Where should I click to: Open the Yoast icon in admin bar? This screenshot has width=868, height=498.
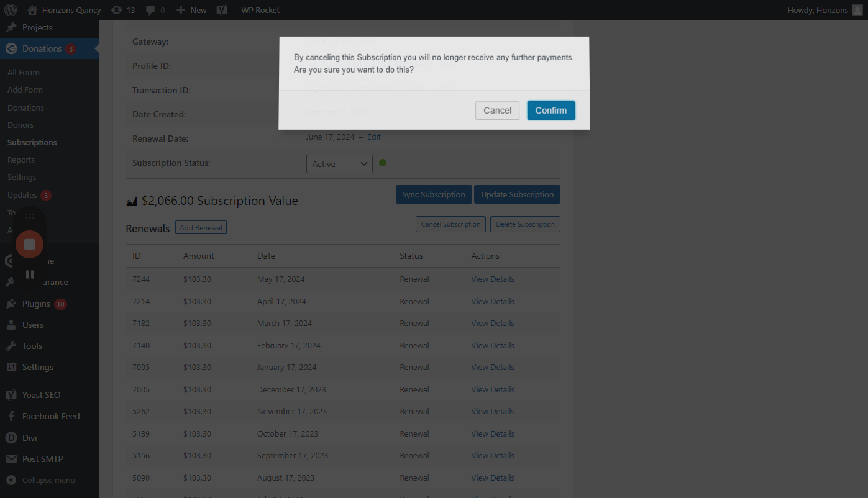point(222,10)
